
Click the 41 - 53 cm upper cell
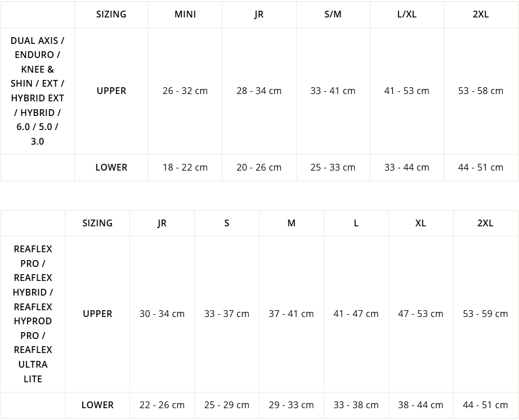[407, 91]
